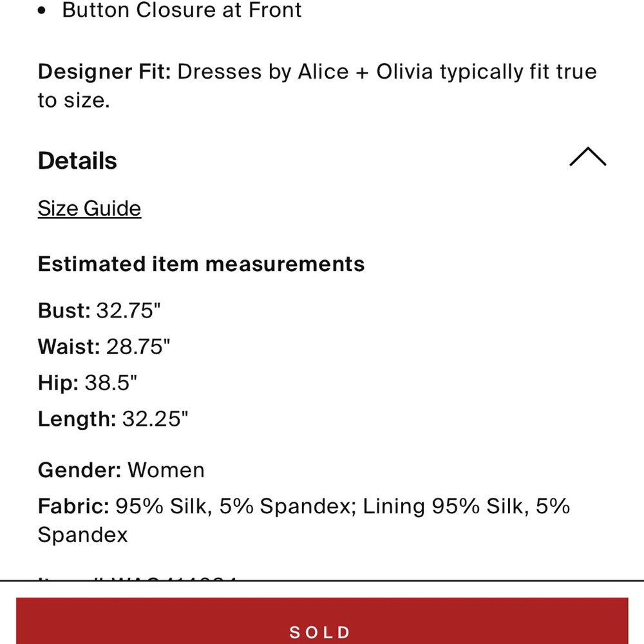Tap the Alice + Olivia brand name

[365, 72]
